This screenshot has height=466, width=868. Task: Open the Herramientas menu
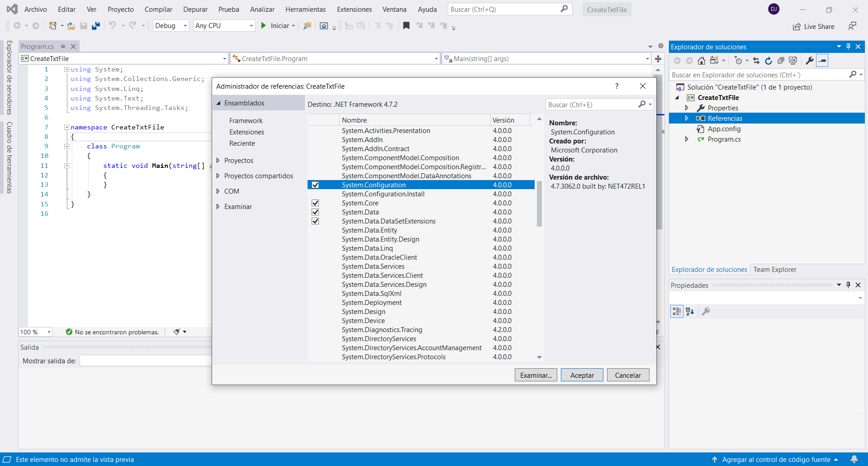point(305,9)
